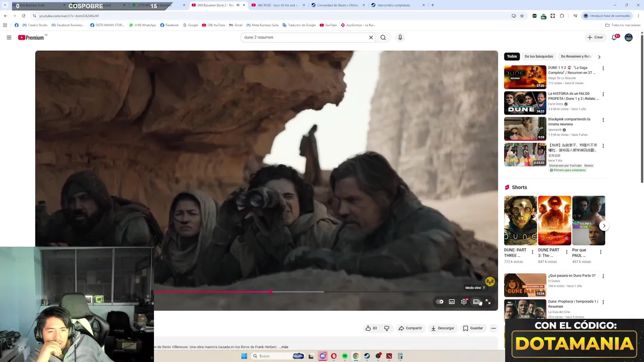Open DUNE 1 Y 2 Saga Completa thumbnail
Viewport: 644px width, 362px height.
click(525, 77)
